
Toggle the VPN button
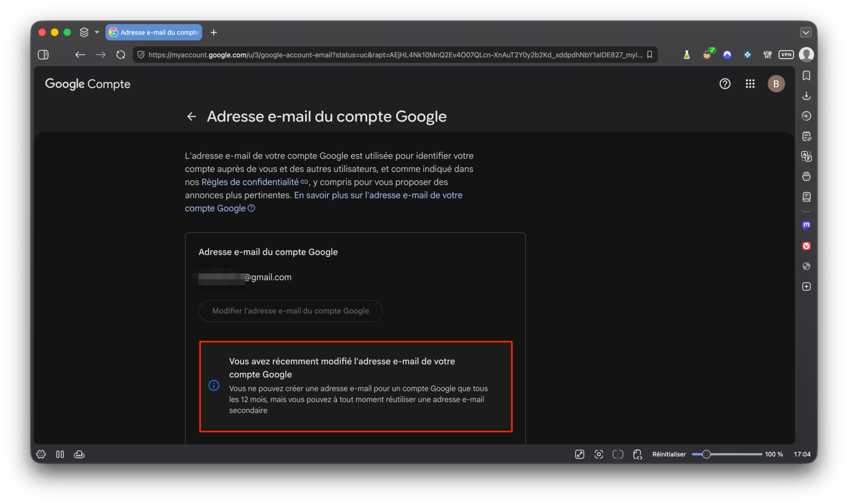click(x=786, y=55)
